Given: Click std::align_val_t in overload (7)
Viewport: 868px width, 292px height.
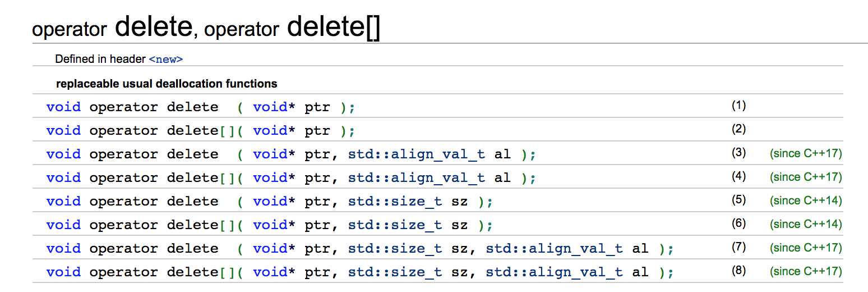Looking at the screenshot, I should point(554,249).
